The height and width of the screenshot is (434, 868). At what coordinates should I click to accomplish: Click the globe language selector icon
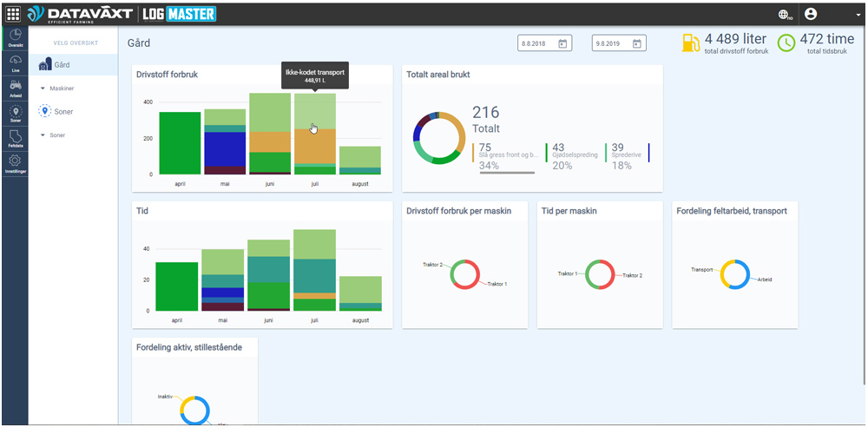point(785,15)
